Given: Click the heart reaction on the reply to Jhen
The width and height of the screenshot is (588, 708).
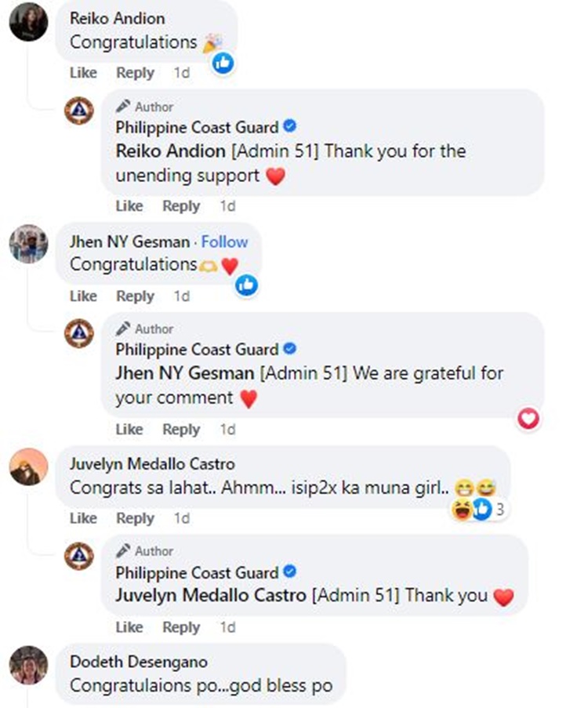Looking at the screenshot, I should tap(528, 419).
